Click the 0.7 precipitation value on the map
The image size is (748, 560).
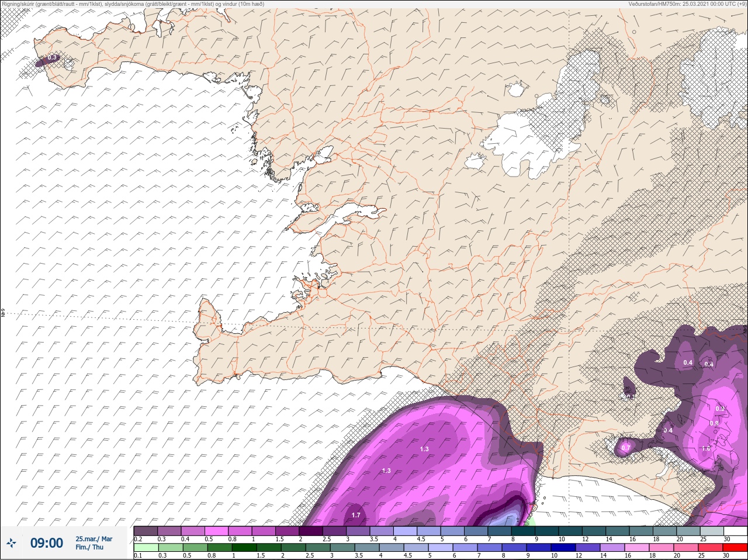625,448
